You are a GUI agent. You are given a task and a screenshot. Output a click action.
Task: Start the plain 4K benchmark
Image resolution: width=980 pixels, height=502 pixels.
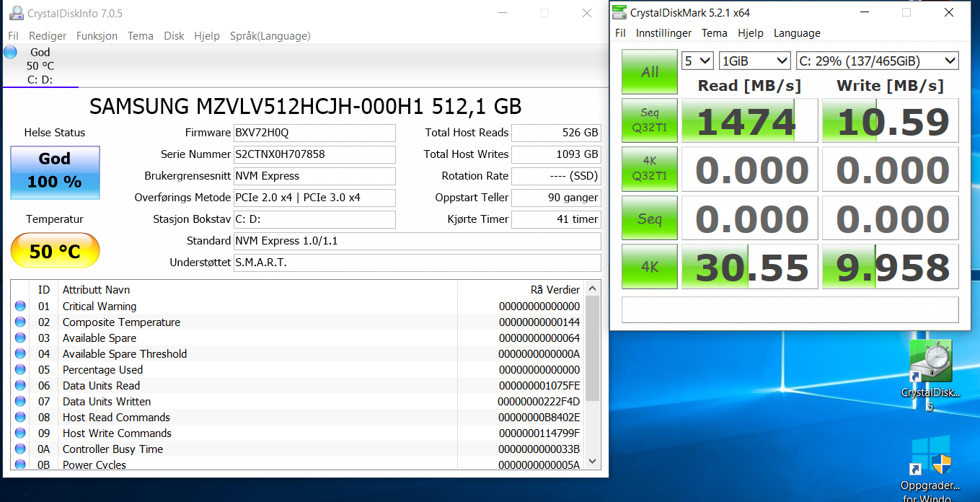tap(650, 266)
